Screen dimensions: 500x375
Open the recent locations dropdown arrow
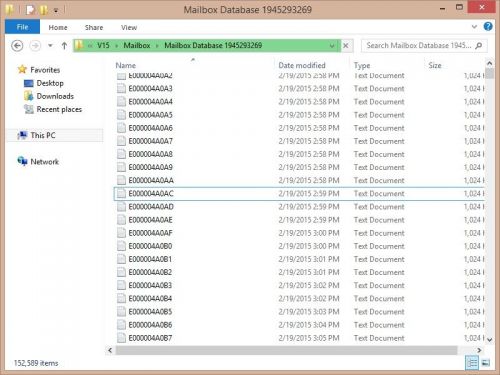(50, 45)
